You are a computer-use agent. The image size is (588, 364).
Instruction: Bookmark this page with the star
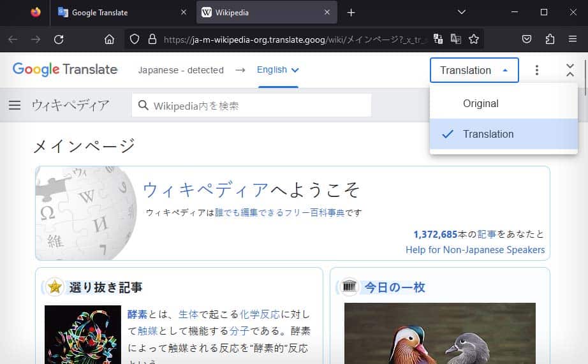click(474, 39)
